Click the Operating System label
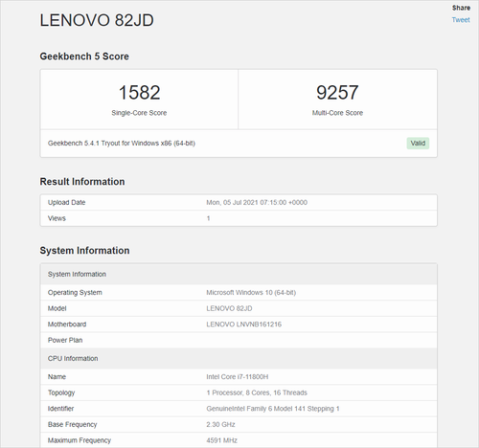The width and height of the screenshot is (479, 448). coord(75,292)
